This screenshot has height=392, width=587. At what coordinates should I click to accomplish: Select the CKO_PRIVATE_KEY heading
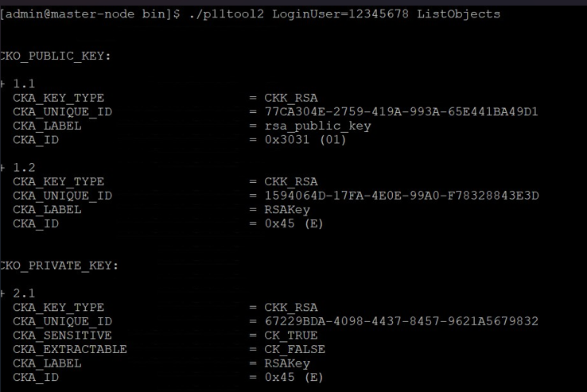tap(59, 266)
